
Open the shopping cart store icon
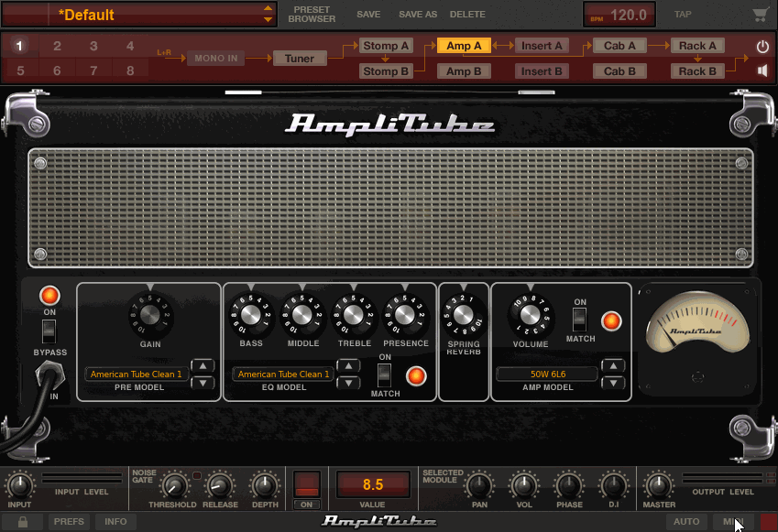click(760, 15)
